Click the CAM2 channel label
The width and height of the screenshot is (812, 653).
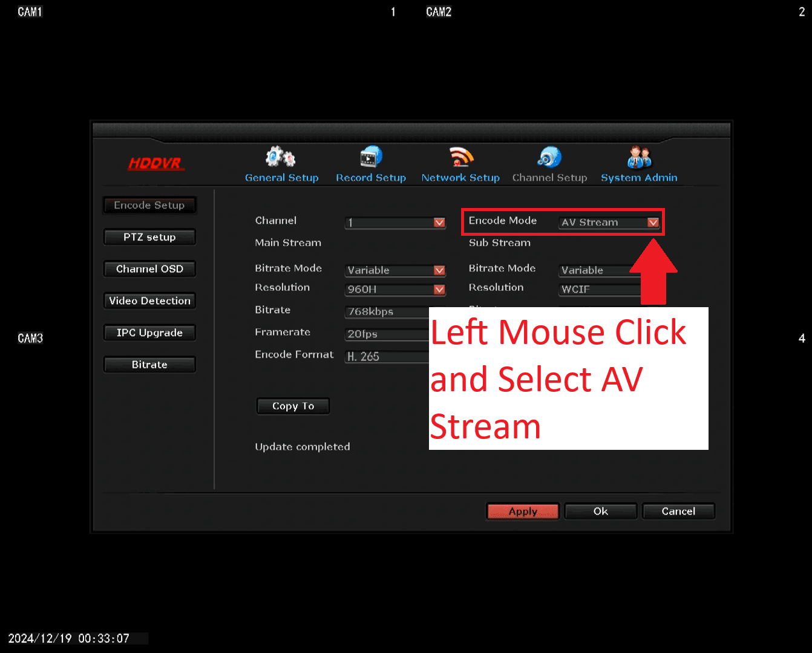click(439, 11)
